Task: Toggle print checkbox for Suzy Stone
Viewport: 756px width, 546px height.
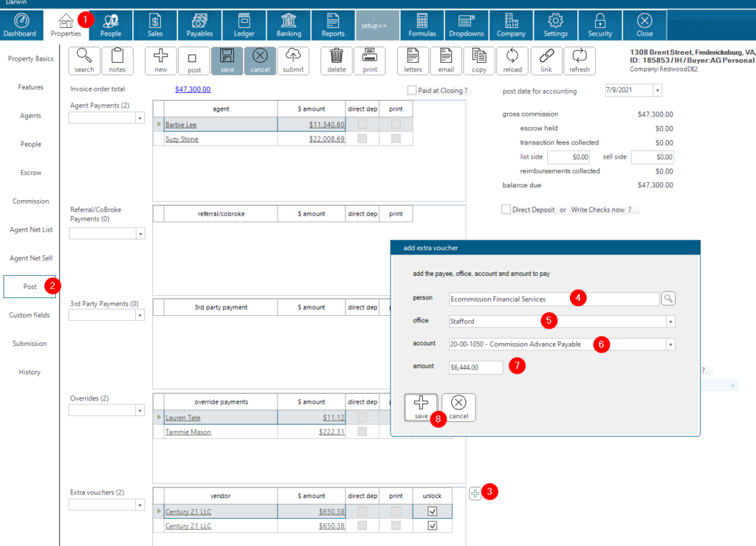Action: pos(396,139)
